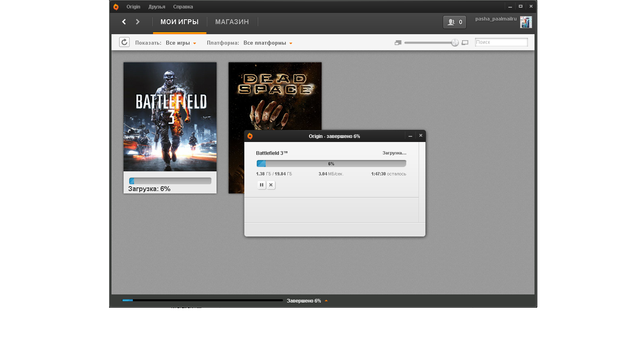Expand the Завершено 6% status arrow
Screen dimensions: 644x362
(x=326, y=301)
